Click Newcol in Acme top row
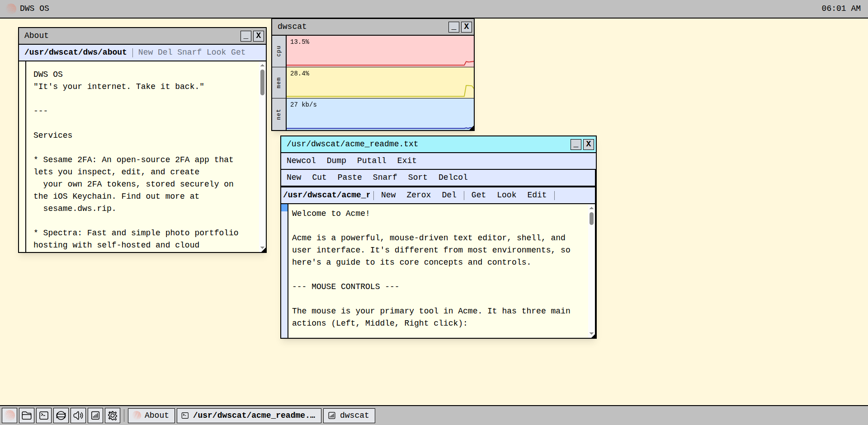Viewport: 868px width, 425px height. click(301, 161)
